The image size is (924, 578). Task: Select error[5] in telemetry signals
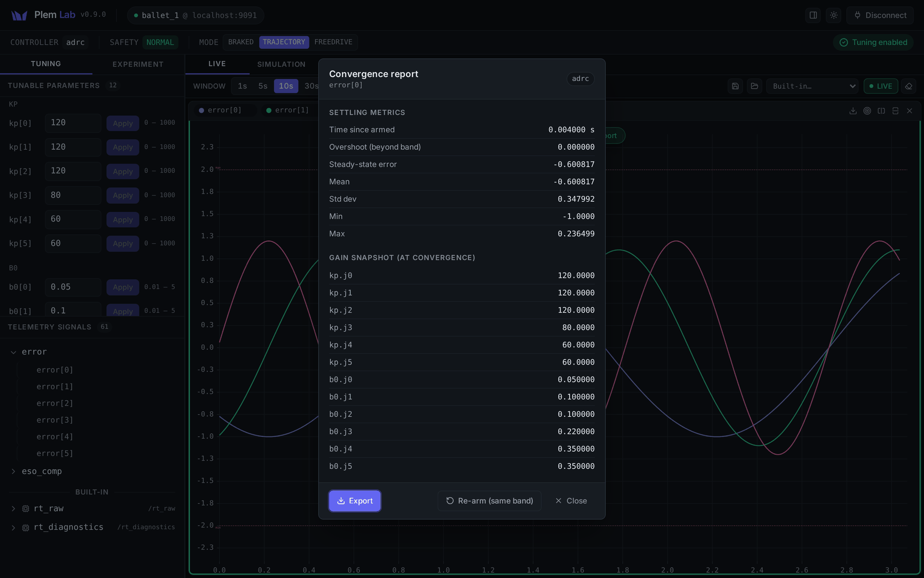tap(55, 453)
